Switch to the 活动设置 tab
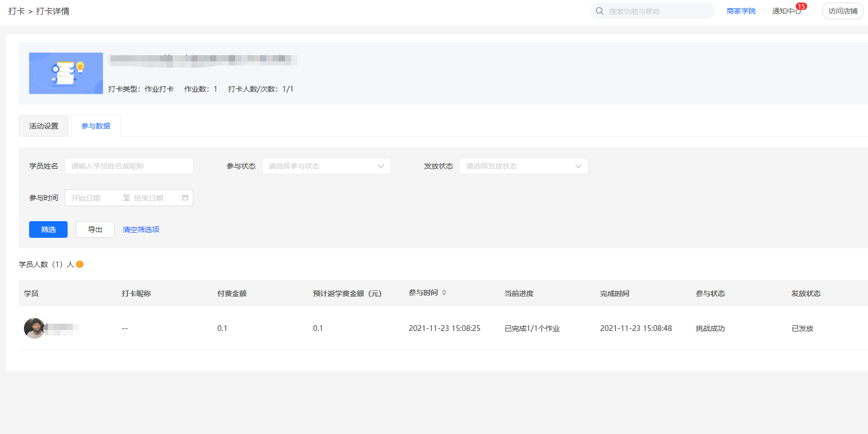Image resolution: width=868 pixels, height=434 pixels. pos(44,126)
